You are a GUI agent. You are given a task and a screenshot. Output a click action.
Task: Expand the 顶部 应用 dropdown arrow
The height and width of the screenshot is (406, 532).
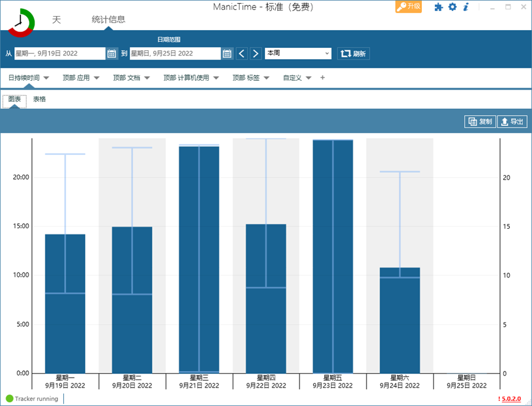97,78
